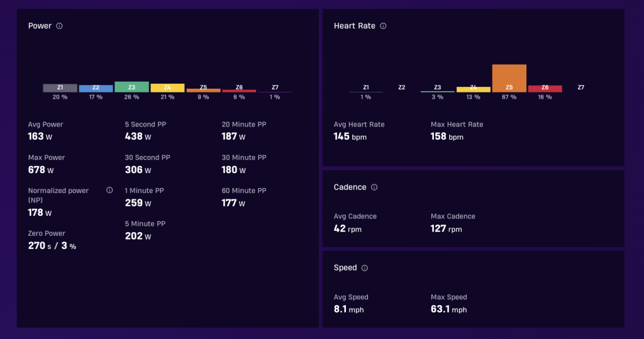
Task: Click the Max Cadence value 127 rpm
Action: pos(446,228)
